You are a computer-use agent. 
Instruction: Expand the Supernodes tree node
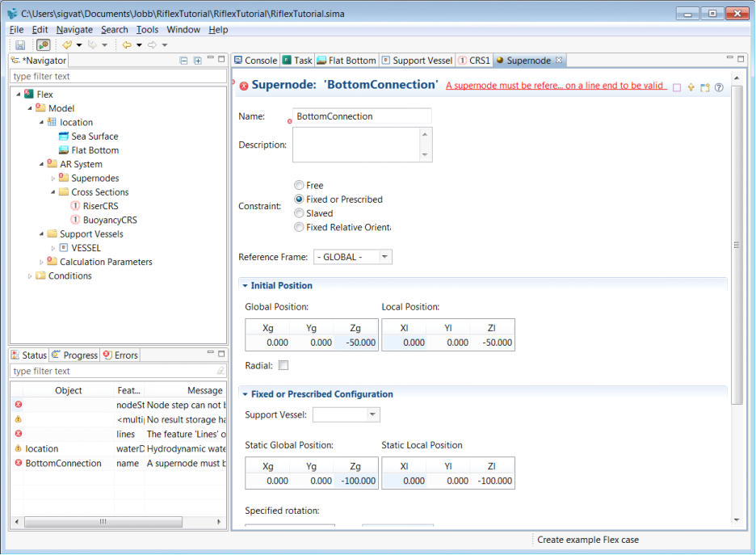click(53, 179)
